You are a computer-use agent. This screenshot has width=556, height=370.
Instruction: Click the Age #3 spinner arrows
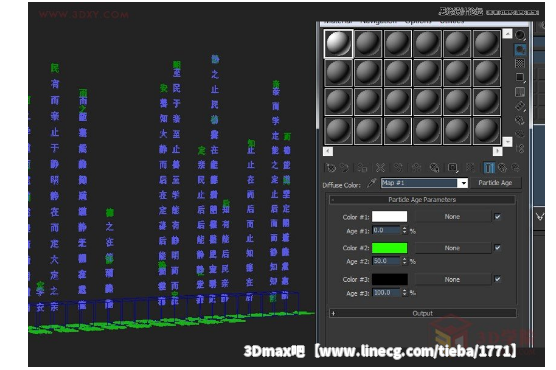point(405,292)
